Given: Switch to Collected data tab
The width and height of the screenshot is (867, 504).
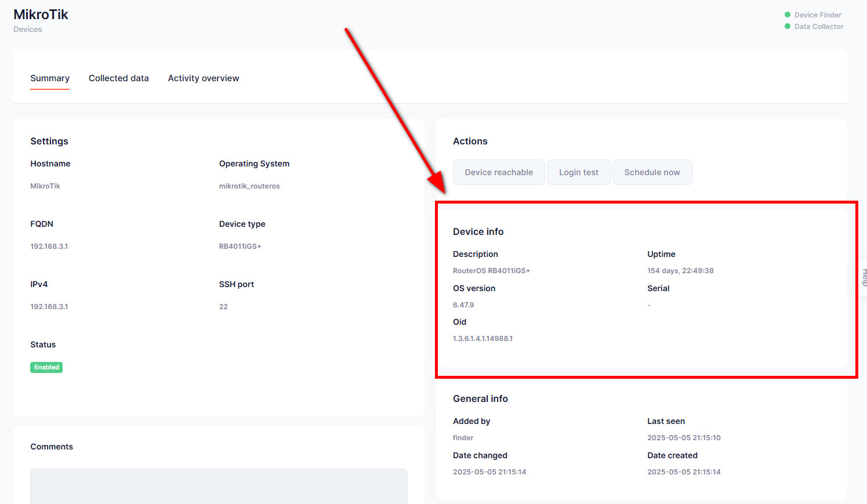Looking at the screenshot, I should [x=119, y=78].
